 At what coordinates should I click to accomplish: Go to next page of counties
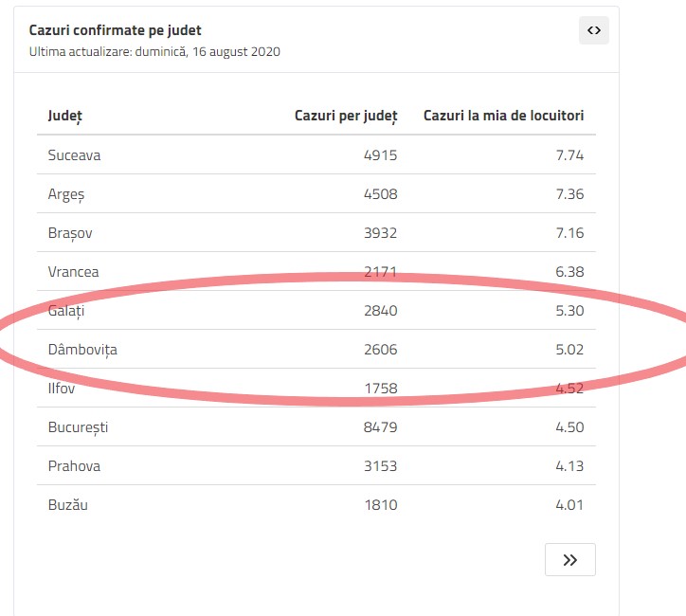pyautogui.click(x=569, y=559)
